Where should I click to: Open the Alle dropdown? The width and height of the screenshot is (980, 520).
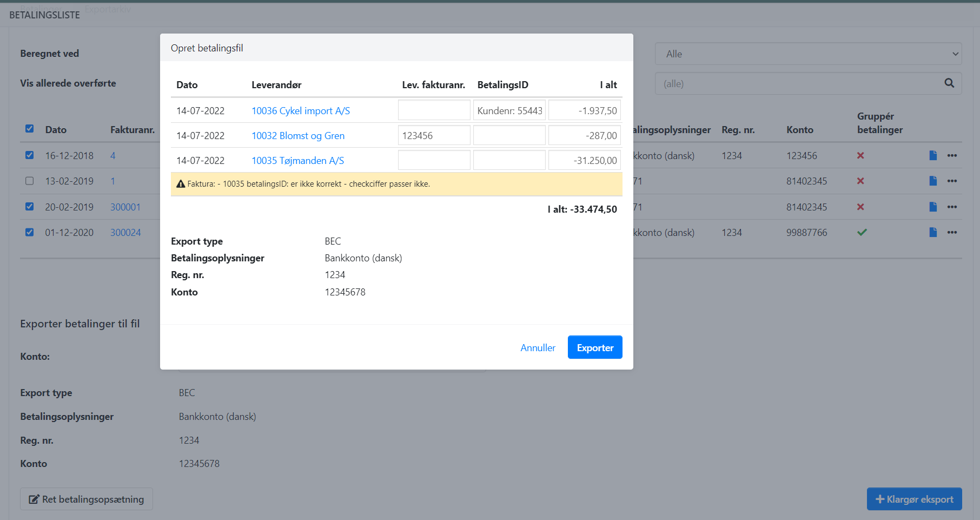point(808,54)
